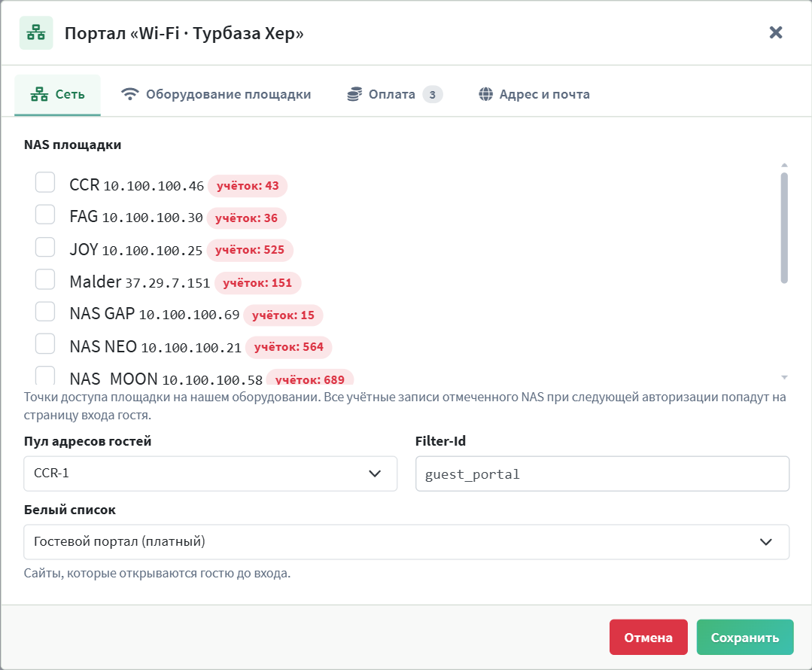Click the 'учёток: 36' badge

point(247,218)
